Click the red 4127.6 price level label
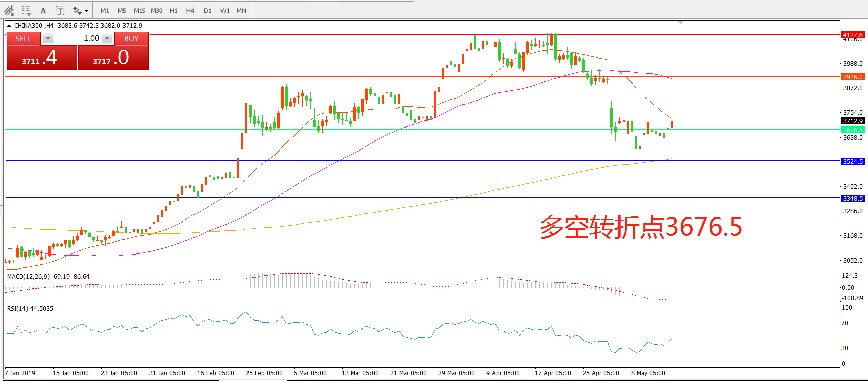The width and height of the screenshot is (868, 381). tap(853, 35)
